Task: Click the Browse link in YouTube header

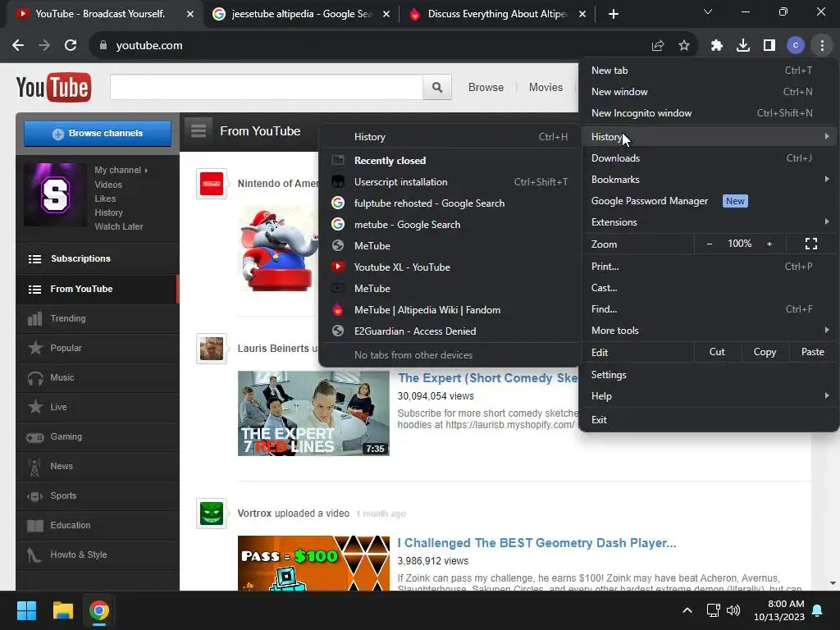Action: point(486,87)
